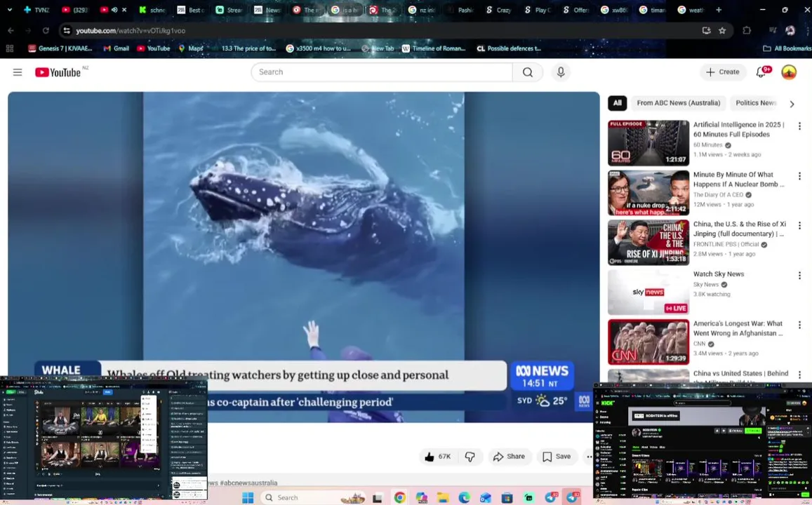This screenshot has width=812, height=505.
Task: Open the YouTube hamburger guide menu
Action: (18, 72)
